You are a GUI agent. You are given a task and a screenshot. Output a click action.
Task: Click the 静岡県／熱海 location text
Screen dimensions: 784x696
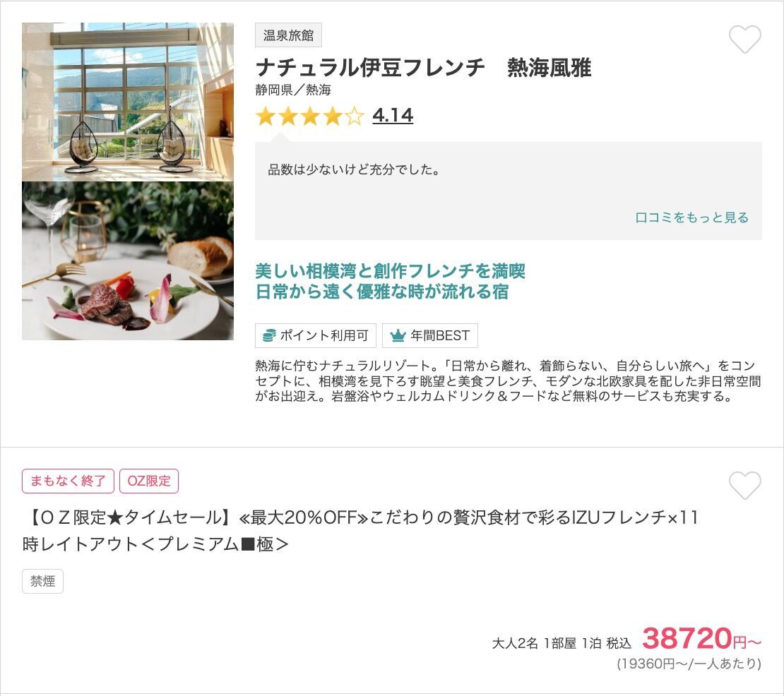(293, 90)
